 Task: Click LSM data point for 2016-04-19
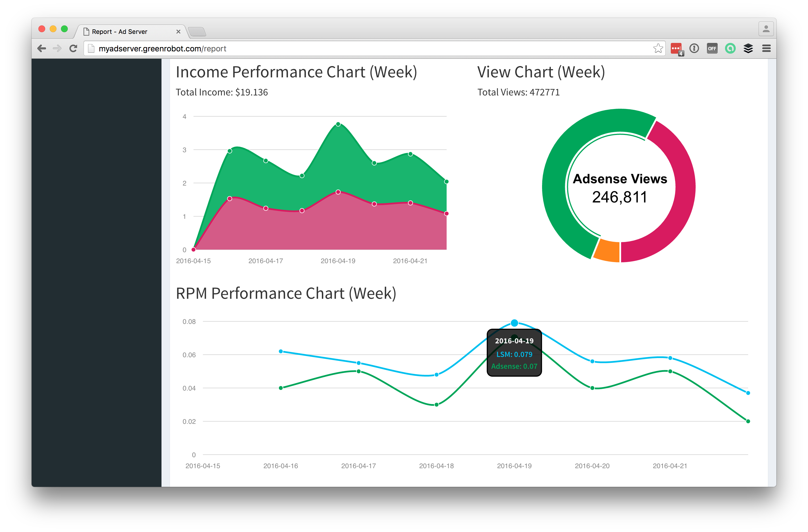pyautogui.click(x=514, y=323)
